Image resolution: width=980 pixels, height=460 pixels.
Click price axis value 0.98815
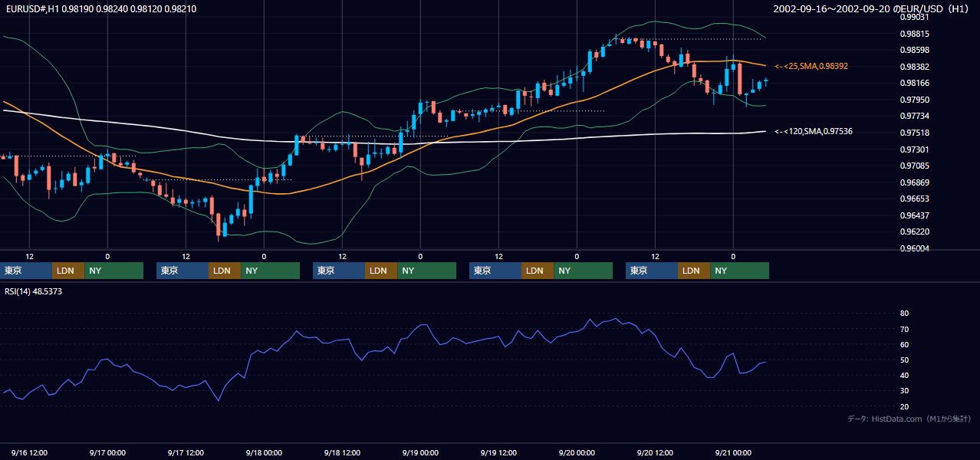[915, 34]
